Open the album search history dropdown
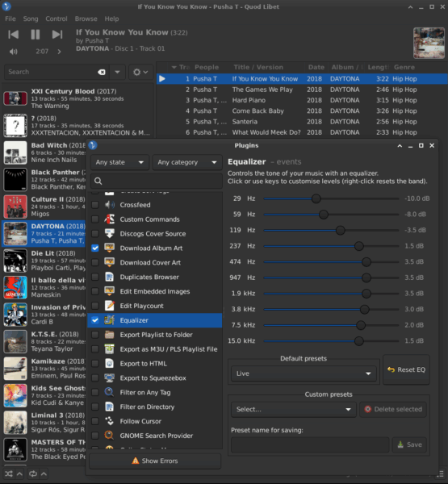The height and width of the screenshot is (484, 448). [x=117, y=72]
